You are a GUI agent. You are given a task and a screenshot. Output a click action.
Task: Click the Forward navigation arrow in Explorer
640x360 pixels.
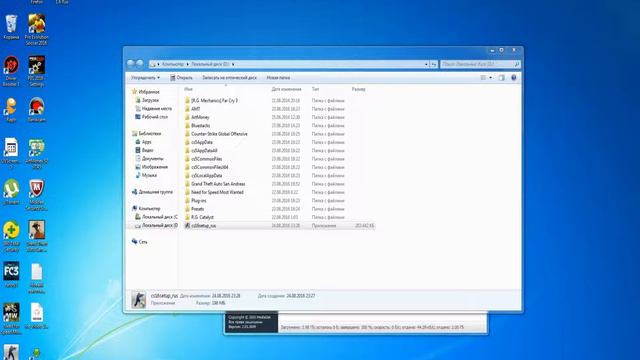[140, 64]
